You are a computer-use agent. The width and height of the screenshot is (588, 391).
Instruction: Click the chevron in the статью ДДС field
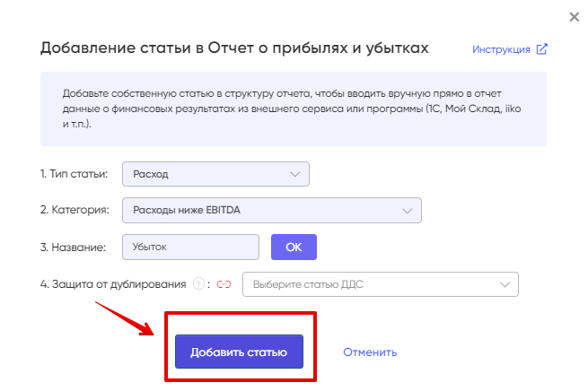click(x=505, y=284)
